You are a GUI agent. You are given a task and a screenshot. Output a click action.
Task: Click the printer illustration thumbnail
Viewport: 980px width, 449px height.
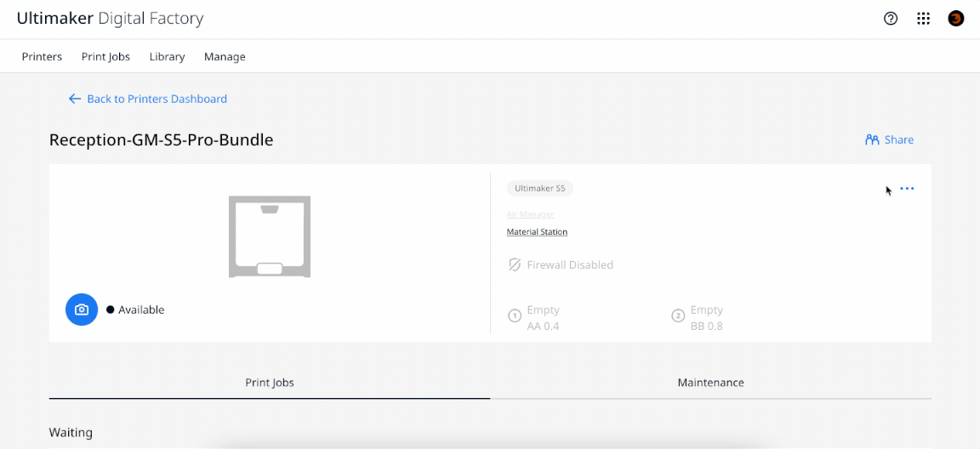270,236
